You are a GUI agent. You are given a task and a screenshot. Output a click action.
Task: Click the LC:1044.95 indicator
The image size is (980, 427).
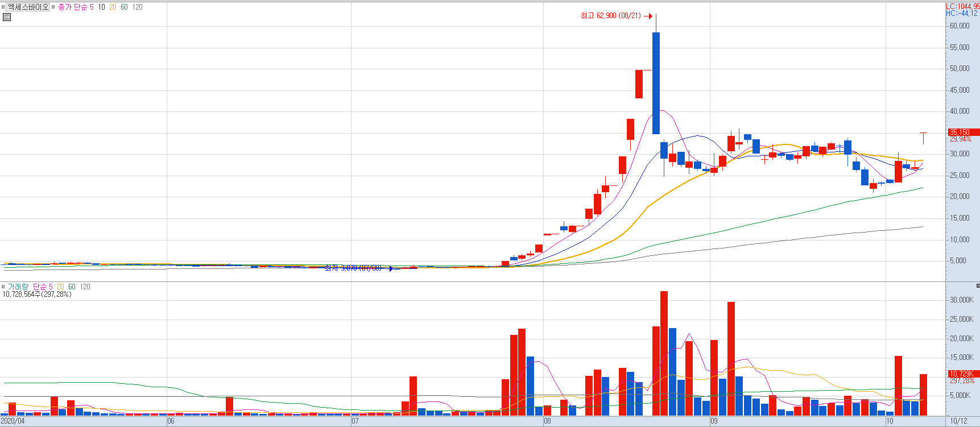click(x=962, y=6)
